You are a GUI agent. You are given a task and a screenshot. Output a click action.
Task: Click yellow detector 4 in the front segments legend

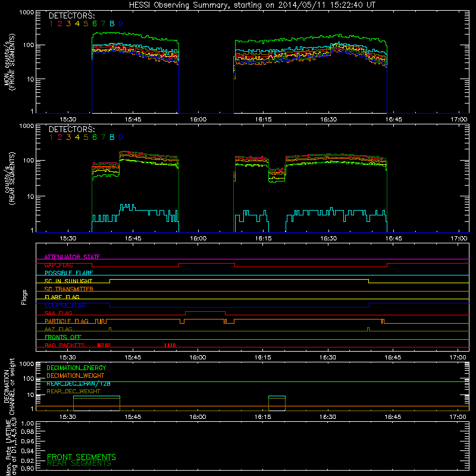tap(77, 24)
